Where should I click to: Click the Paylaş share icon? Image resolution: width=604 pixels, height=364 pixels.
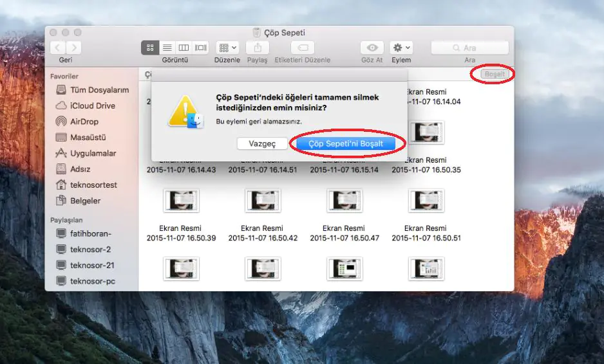coord(258,48)
